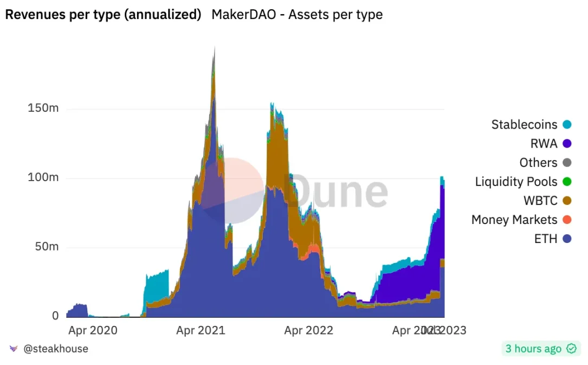Select the RWA legend label
Image resolution: width=588 pixels, height=365 pixels.
click(x=544, y=144)
